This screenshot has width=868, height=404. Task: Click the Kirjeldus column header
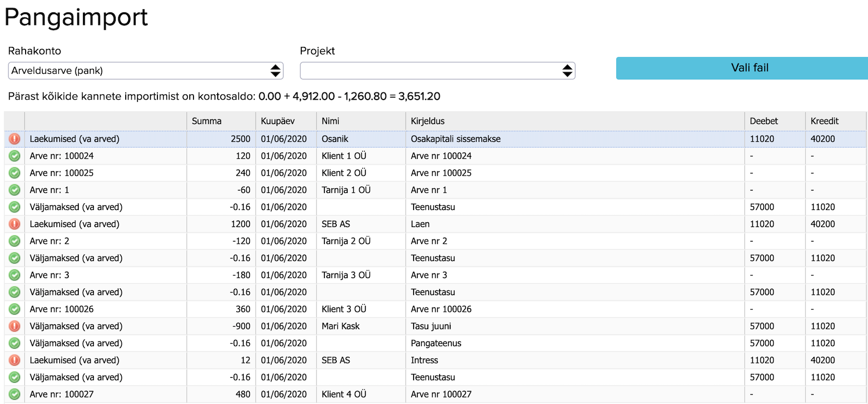[x=574, y=121]
